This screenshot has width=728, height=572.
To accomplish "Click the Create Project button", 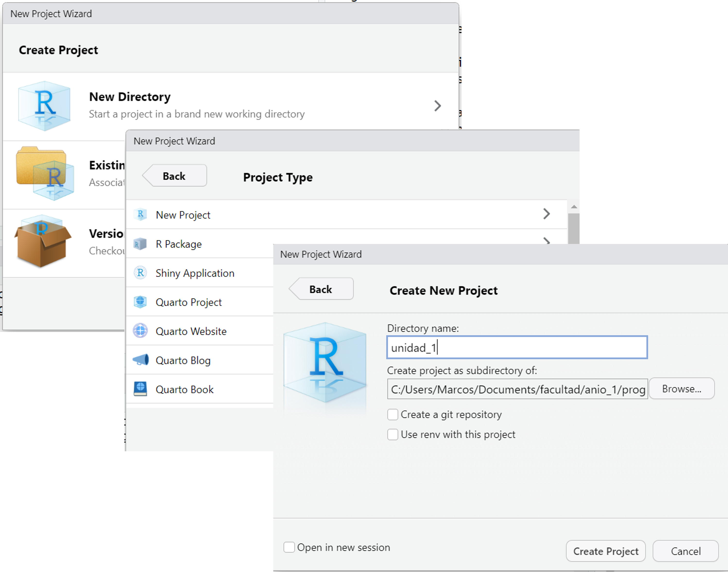I will [606, 551].
